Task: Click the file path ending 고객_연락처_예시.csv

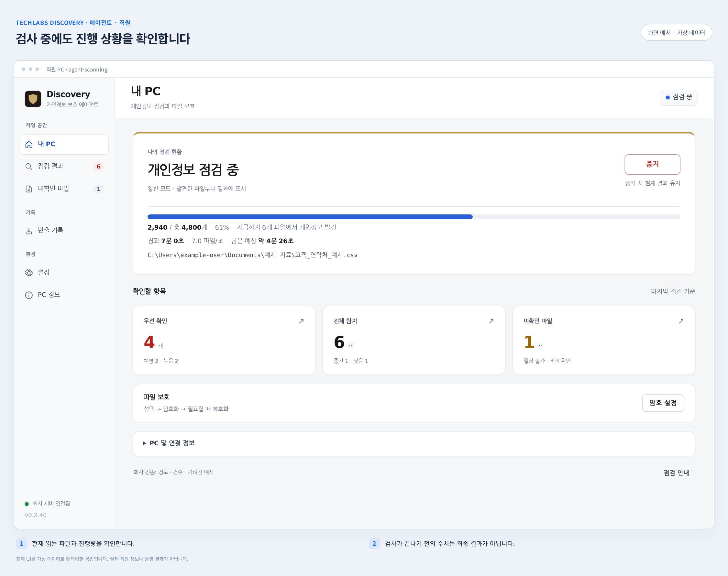Action: 252,255
